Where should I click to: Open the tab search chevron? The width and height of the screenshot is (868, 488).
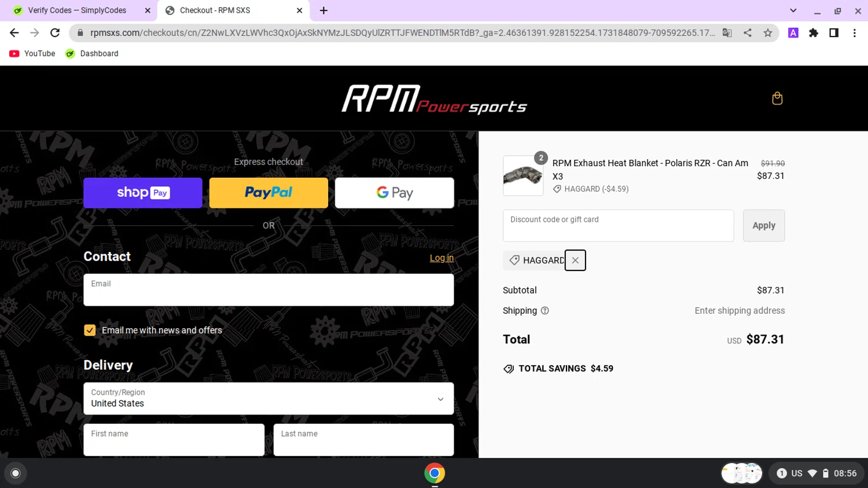pyautogui.click(x=793, y=10)
